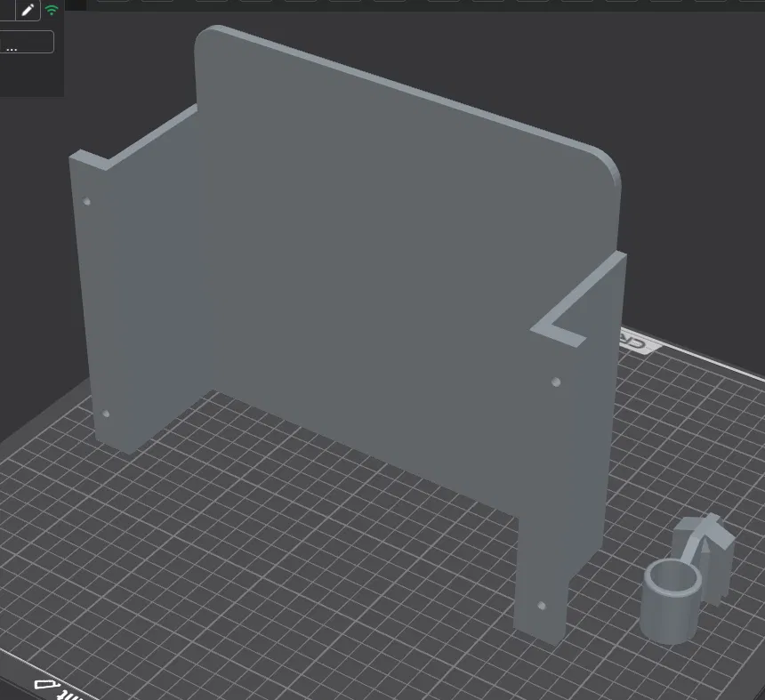Viewport: 765px width, 700px height.
Task: Select the small hollow cylinder model
Action: coord(672,601)
